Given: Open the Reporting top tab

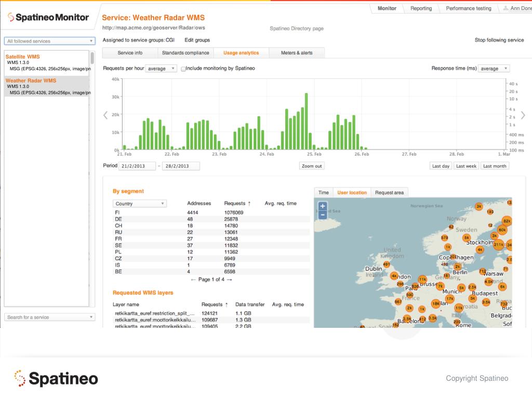Looking at the screenshot, I should pos(421,8).
